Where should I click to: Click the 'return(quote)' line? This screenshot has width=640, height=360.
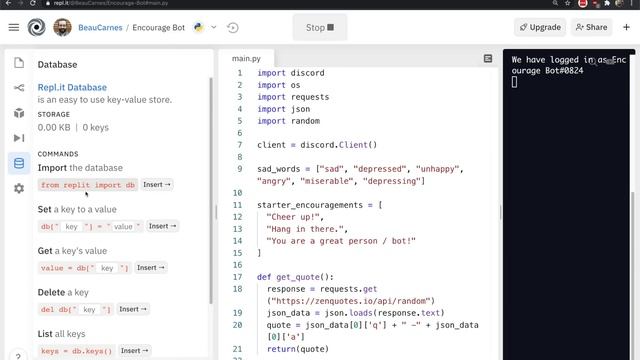298,349
